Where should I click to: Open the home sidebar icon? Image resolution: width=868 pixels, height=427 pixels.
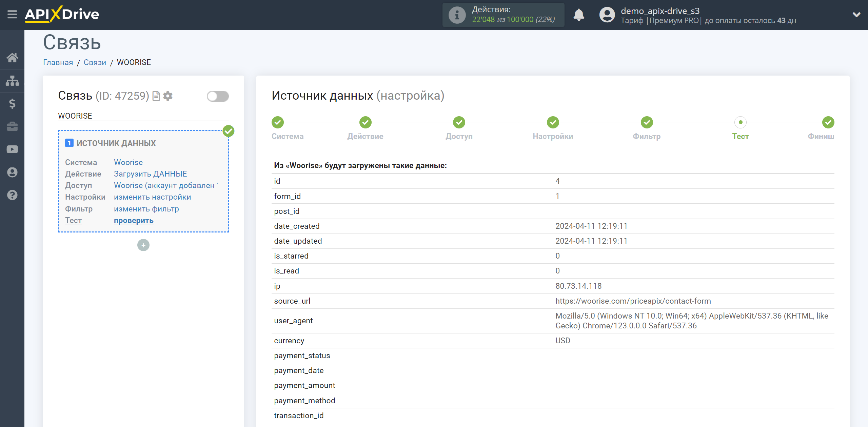click(x=12, y=58)
